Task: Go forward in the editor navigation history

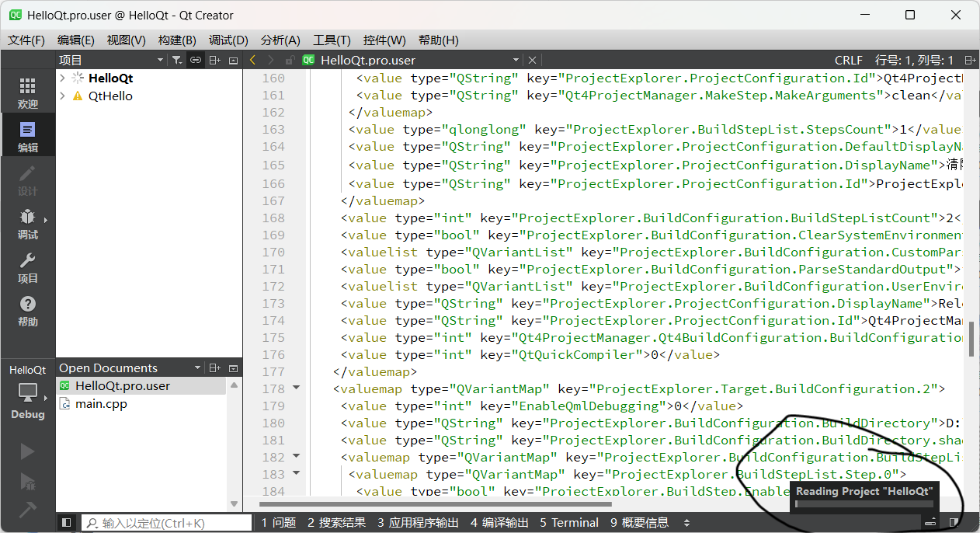Action: (270, 60)
